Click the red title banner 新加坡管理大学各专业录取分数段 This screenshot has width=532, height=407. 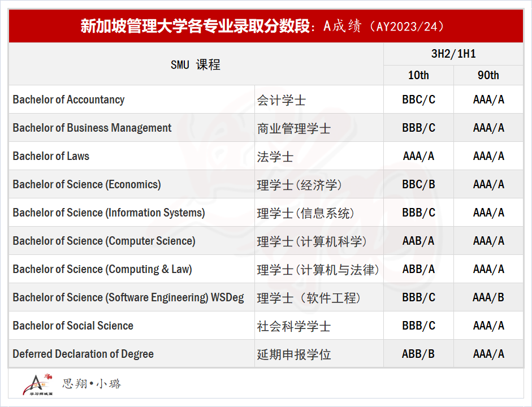(266, 26)
